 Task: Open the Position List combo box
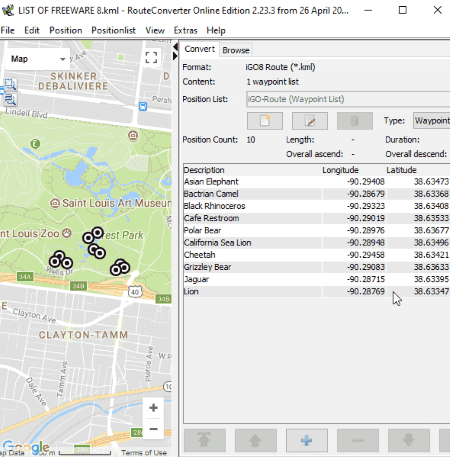tap(348, 99)
